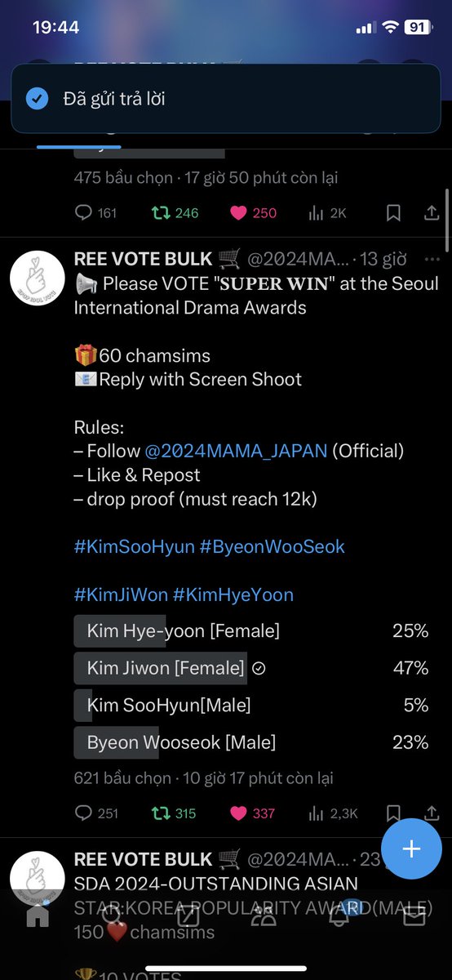Screen dimensions: 452x980
Task: Dismiss the Đã gửi trả lời notification
Action: click(x=226, y=99)
